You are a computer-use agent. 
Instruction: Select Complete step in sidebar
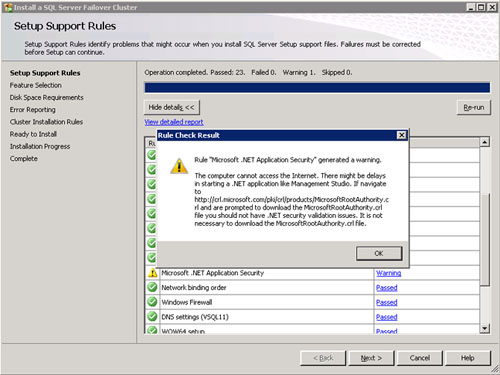(24, 159)
